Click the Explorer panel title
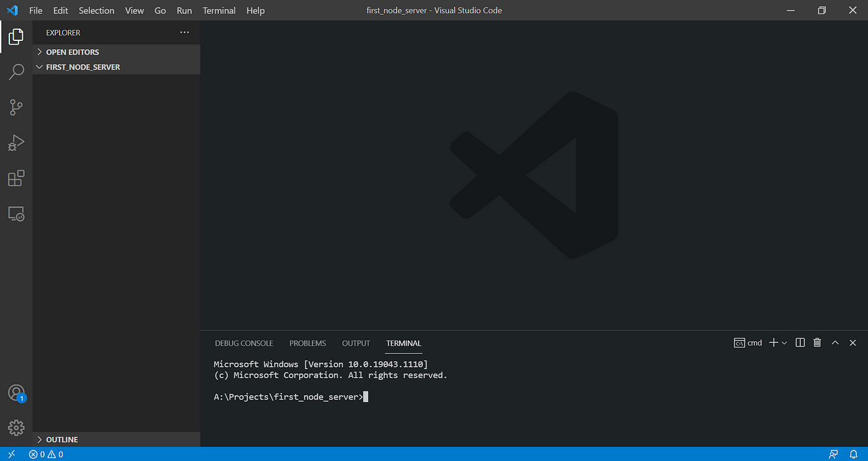The image size is (868, 461). pos(63,32)
